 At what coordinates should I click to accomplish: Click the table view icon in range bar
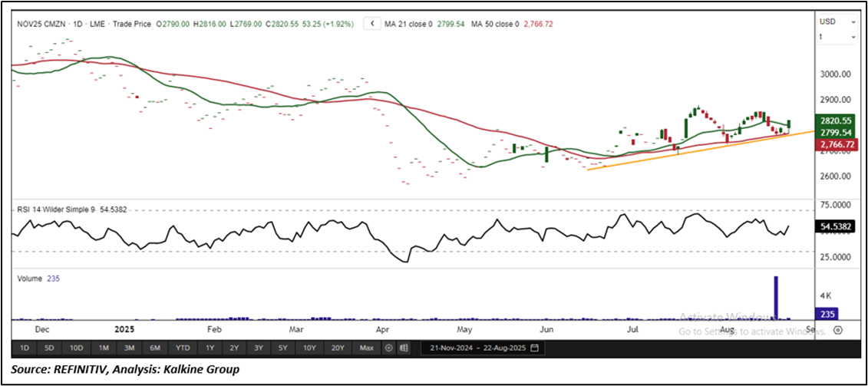404,348
